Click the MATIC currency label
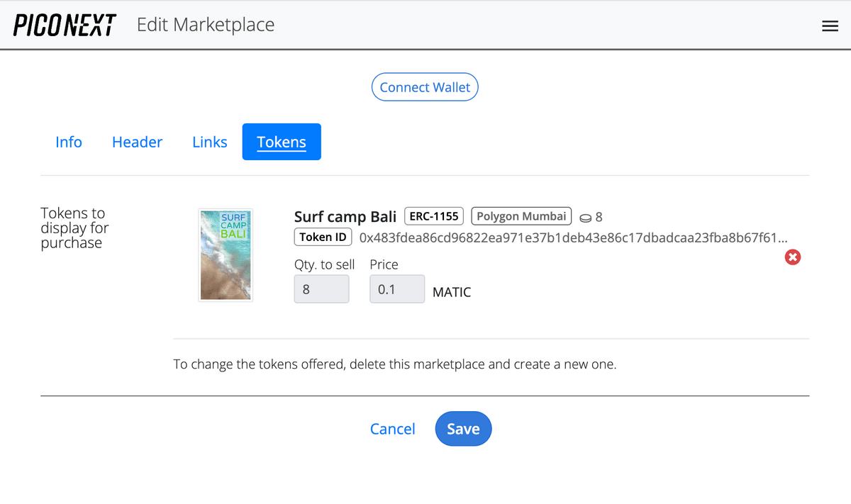 point(452,291)
